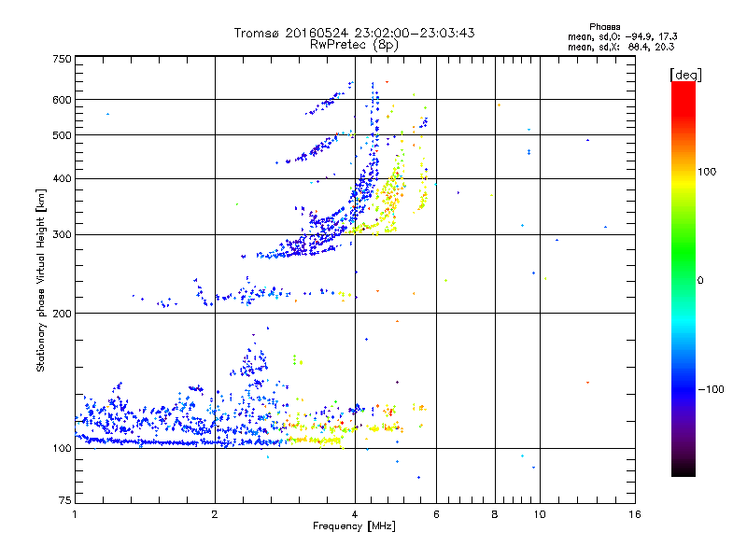The width and height of the screenshot is (747, 560).
Task: Click the x-axis '10' tick label
Action: click(540, 514)
